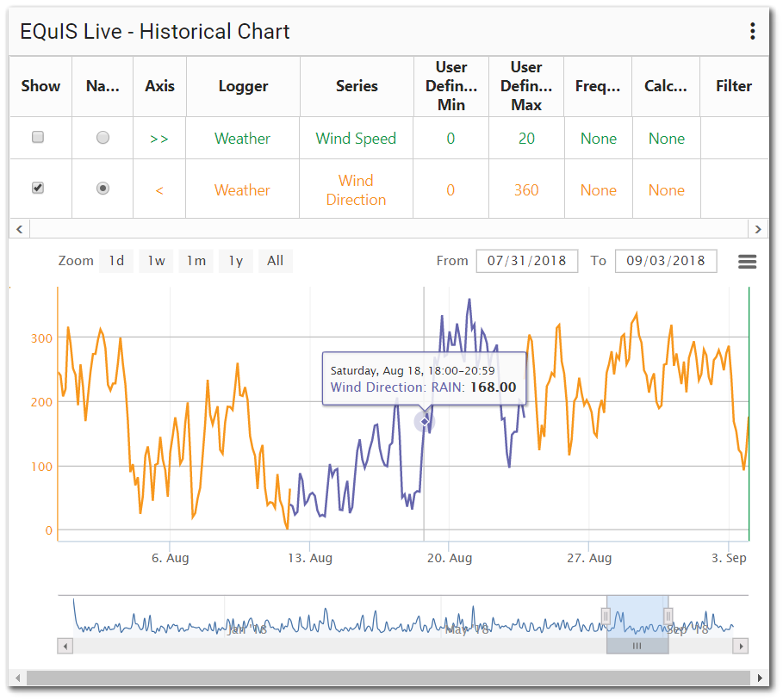This screenshot has height=700, width=783.
Task: Select the '<' axis control for Wind Direction
Action: click(159, 189)
